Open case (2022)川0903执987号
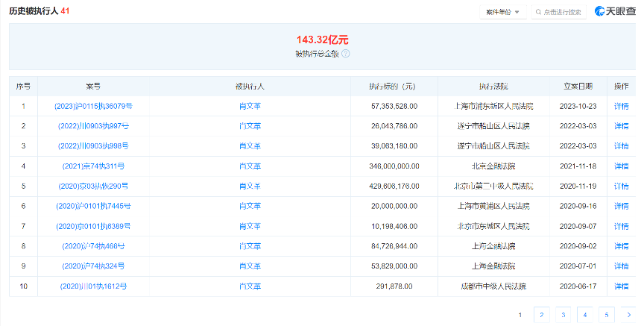Screen dimensions: 644x326 tap(93, 126)
